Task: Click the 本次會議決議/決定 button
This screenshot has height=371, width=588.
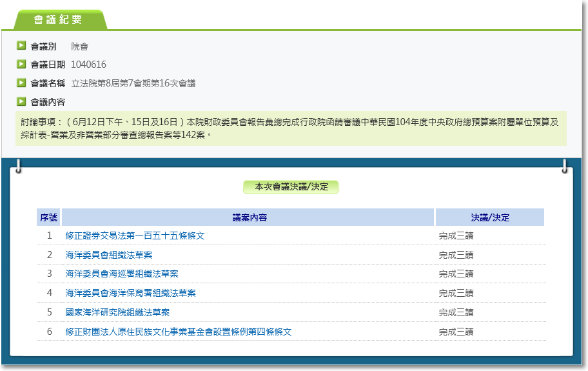Action: [291, 187]
